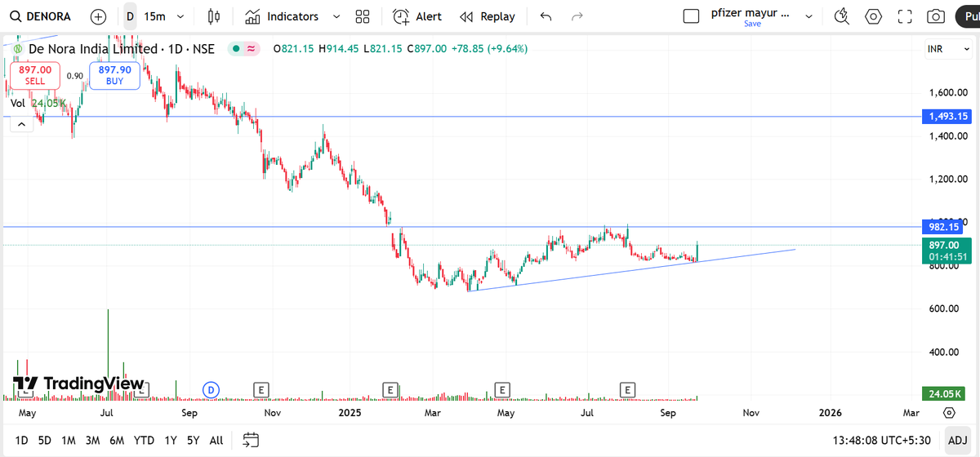Enter fullscreen mode
Viewport: 980px width, 457px height.
tap(904, 16)
